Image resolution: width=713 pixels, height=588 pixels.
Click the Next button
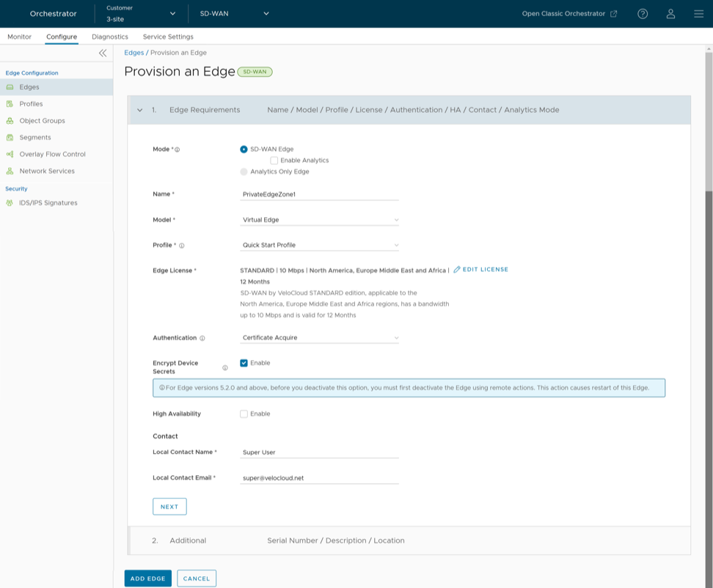point(169,507)
